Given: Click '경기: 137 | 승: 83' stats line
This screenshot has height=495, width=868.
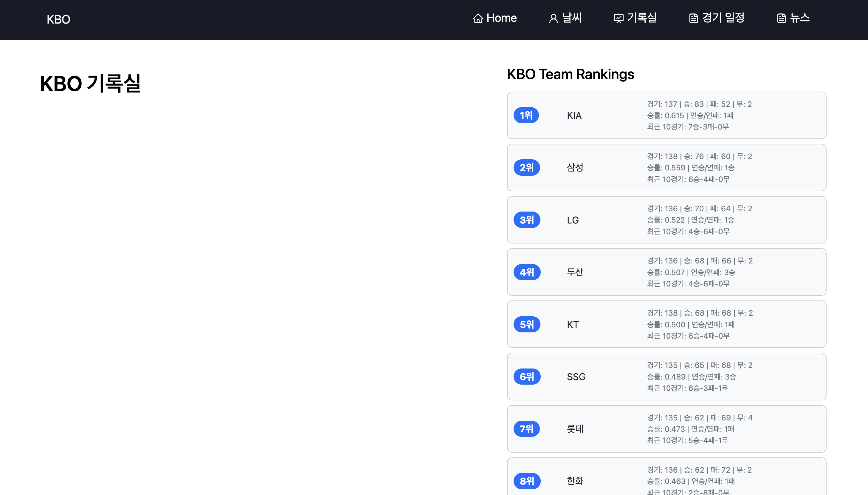Looking at the screenshot, I should 699,104.
